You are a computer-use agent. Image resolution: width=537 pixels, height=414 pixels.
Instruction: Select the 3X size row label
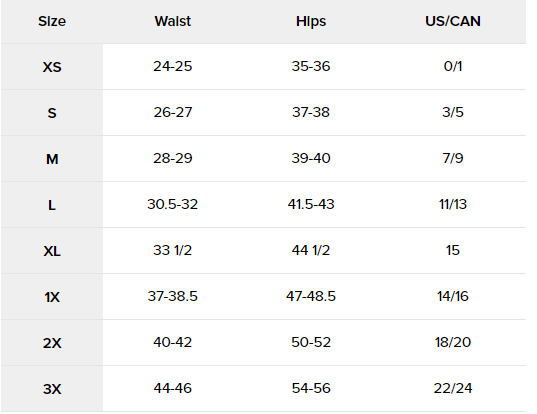[52, 389]
